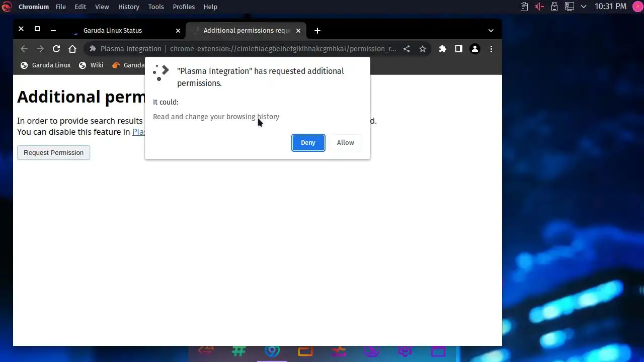Follow the settings link after 'disable this feature in'
The width and height of the screenshot is (644, 362).
(x=138, y=132)
